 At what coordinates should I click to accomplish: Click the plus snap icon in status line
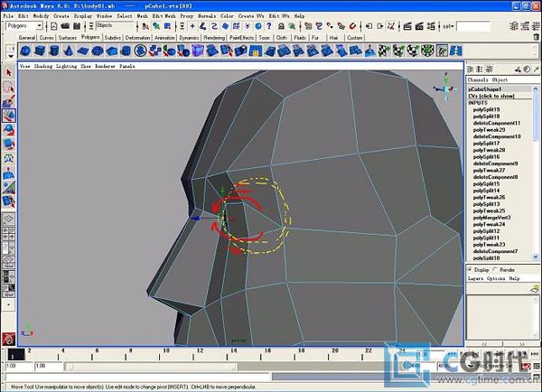192,26
